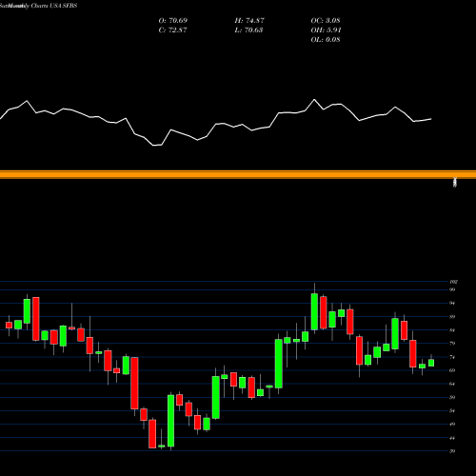Click the 49 price axis label

click(452, 424)
